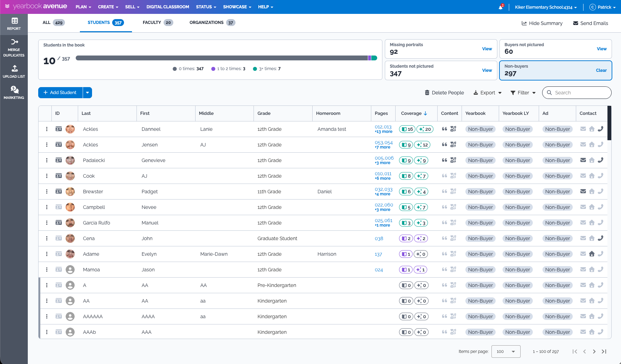Clear the Non-buyers filter
621x364 pixels.
pyautogui.click(x=601, y=70)
